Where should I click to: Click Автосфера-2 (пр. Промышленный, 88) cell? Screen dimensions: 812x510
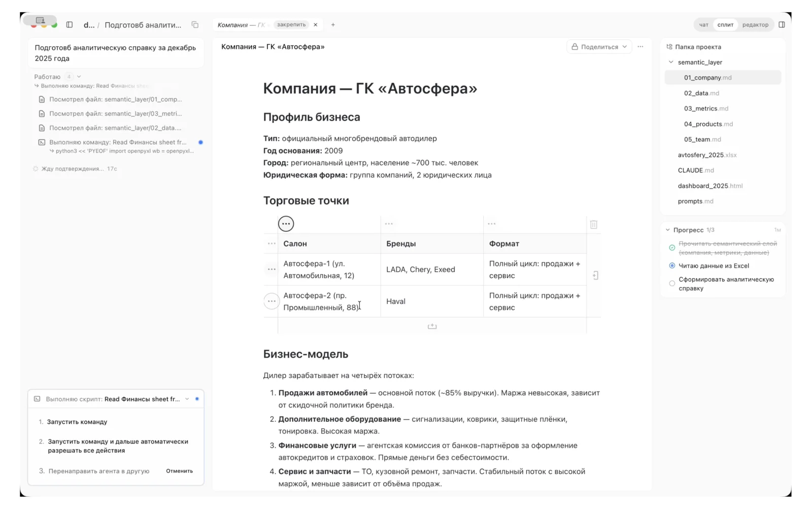point(329,301)
